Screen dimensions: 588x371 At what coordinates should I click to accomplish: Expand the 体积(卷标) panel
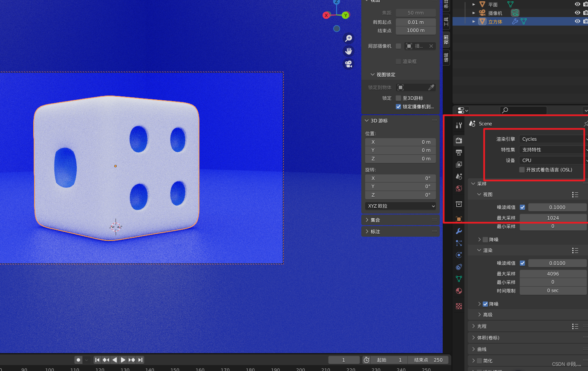(473, 338)
